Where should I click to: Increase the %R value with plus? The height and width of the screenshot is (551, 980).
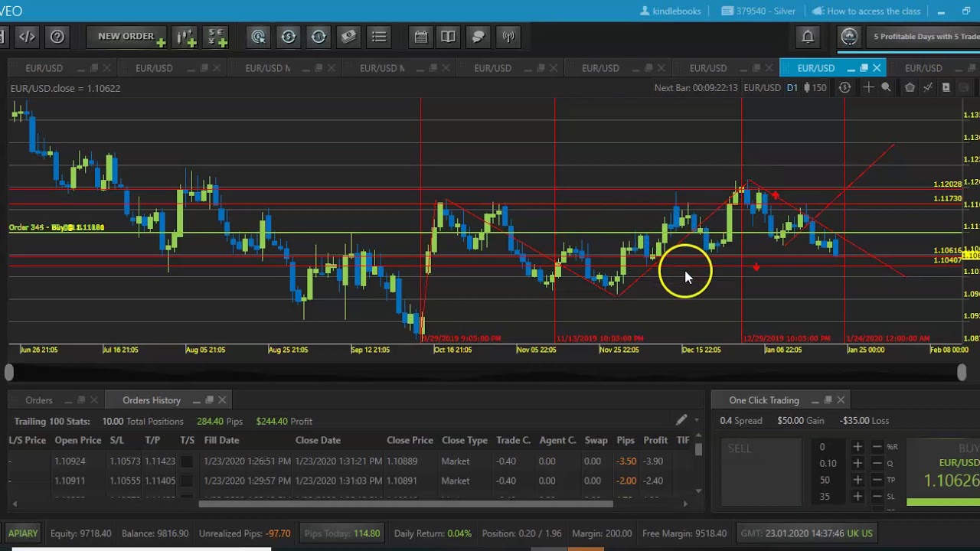[x=857, y=447]
